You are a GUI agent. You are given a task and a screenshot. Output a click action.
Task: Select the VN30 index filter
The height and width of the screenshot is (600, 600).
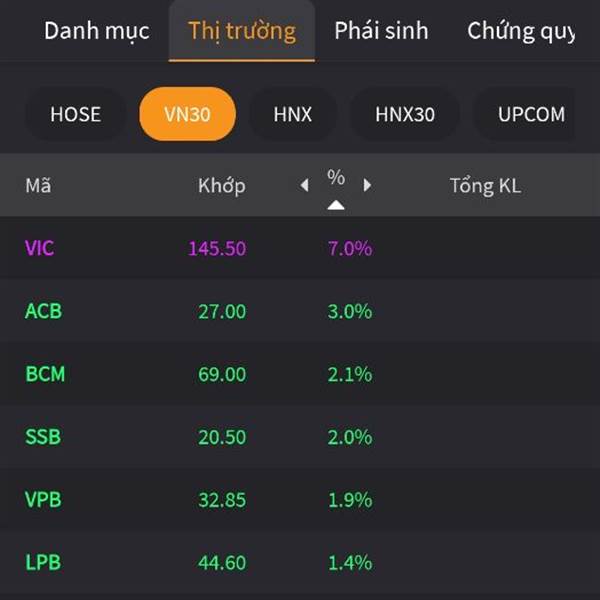[x=188, y=114]
